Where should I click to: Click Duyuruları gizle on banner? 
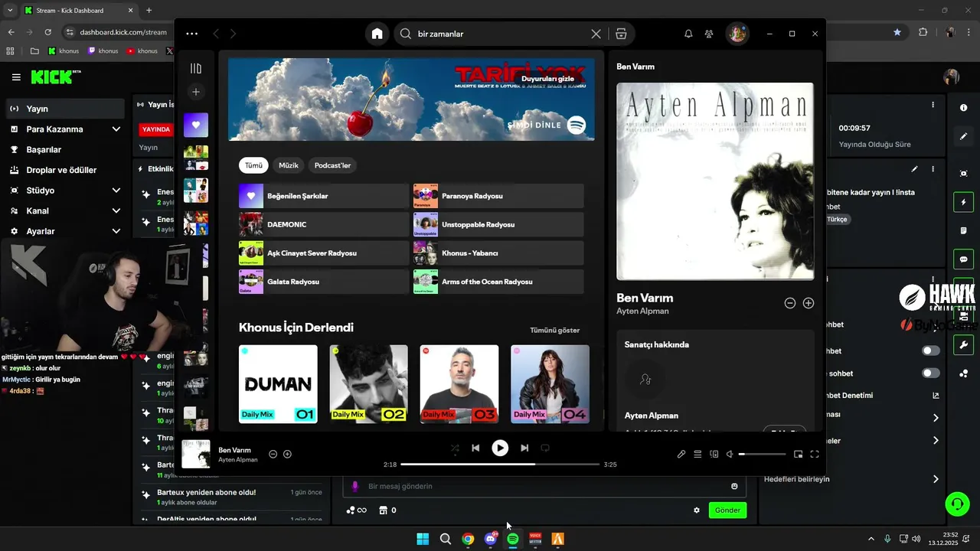[x=547, y=79]
